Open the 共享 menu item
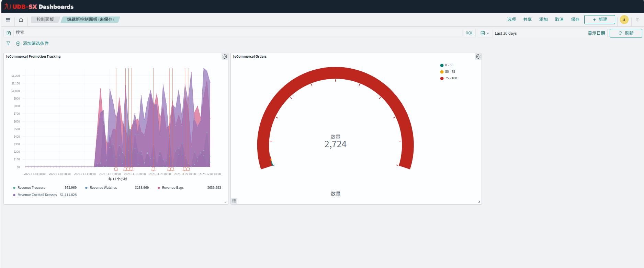The width and height of the screenshot is (644, 268). [527, 20]
